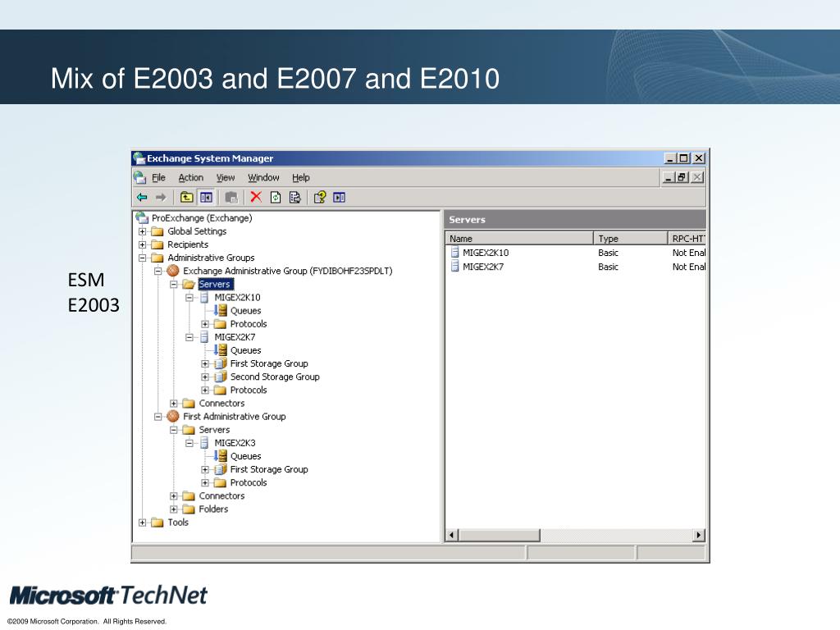840x630 pixels.
Task: Select the highlighted Servers tree item
Action: [216, 284]
